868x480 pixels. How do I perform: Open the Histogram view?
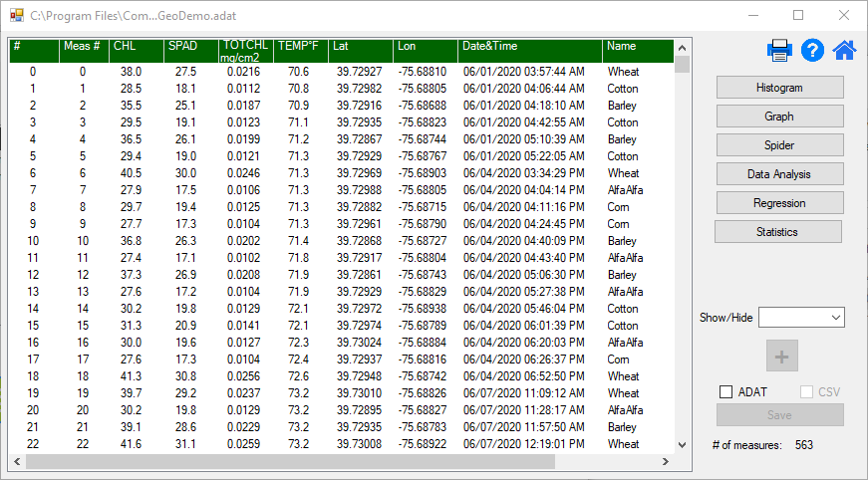click(x=779, y=88)
